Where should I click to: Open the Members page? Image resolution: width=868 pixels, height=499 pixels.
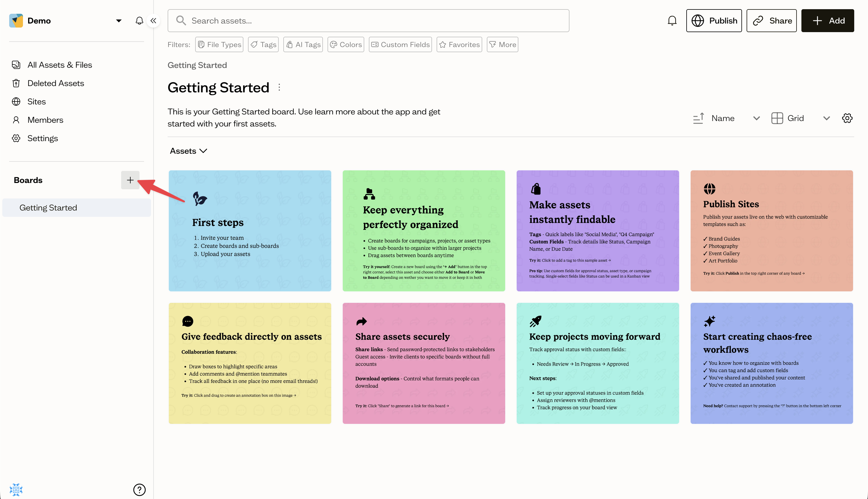click(x=45, y=120)
